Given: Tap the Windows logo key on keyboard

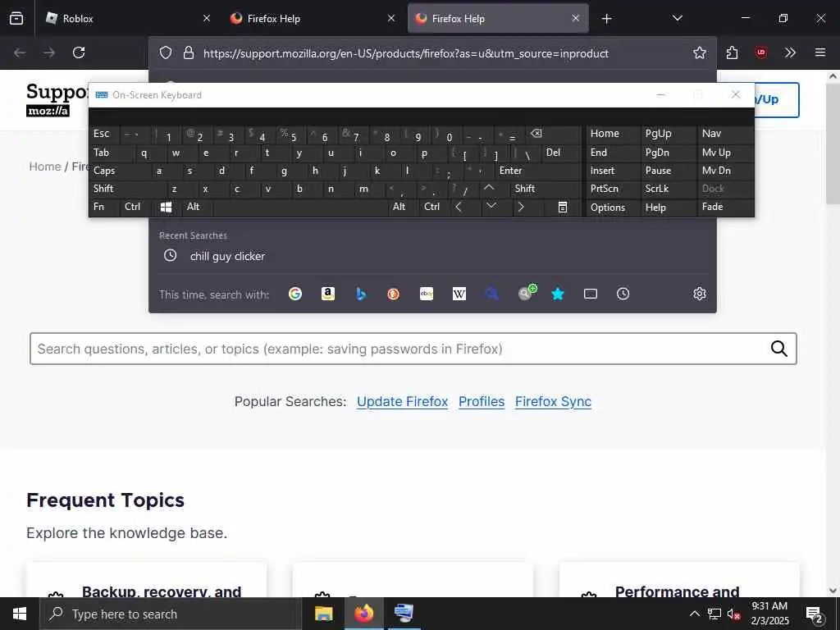Looking at the screenshot, I should coord(166,207).
